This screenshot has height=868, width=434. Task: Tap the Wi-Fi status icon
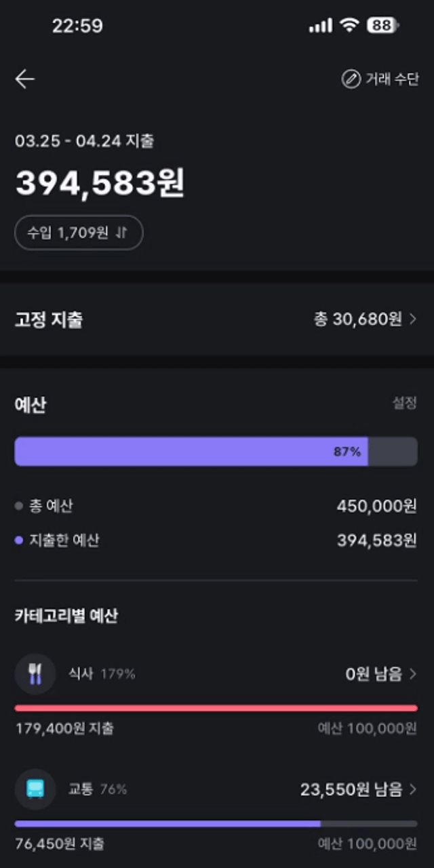pyautogui.click(x=349, y=26)
